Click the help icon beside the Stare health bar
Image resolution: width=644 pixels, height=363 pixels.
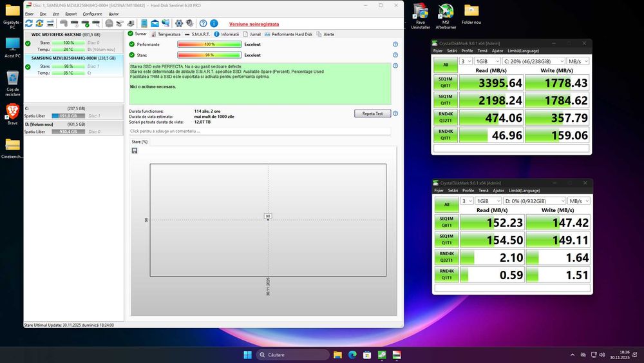(x=395, y=55)
